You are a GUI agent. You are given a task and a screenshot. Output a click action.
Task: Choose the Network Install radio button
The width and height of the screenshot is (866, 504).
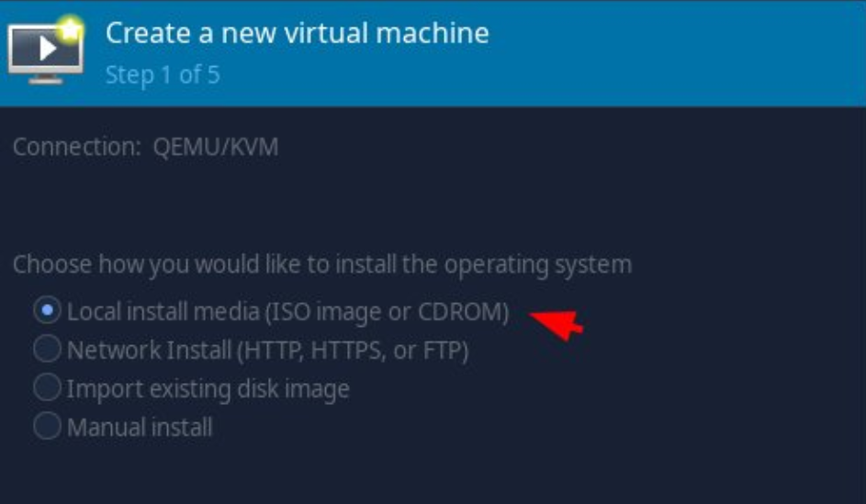coord(47,350)
